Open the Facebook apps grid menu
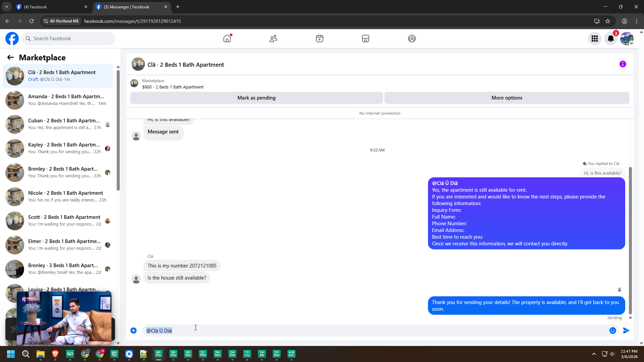The width and height of the screenshot is (644, 362). (595, 39)
